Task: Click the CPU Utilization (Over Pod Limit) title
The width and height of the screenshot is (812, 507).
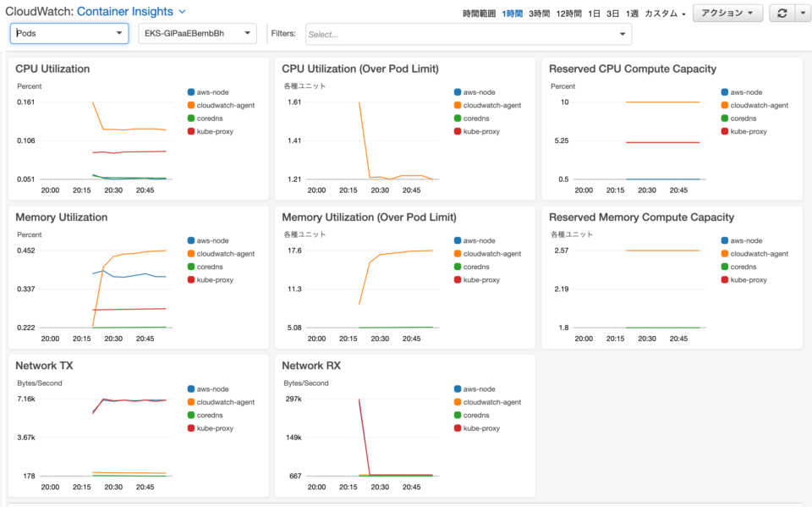Action: click(x=360, y=69)
